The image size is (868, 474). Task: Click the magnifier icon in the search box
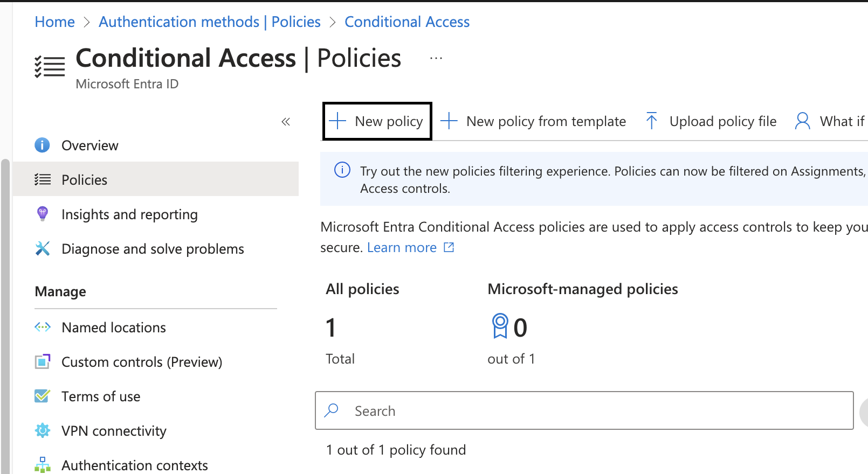click(x=332, y=410)
